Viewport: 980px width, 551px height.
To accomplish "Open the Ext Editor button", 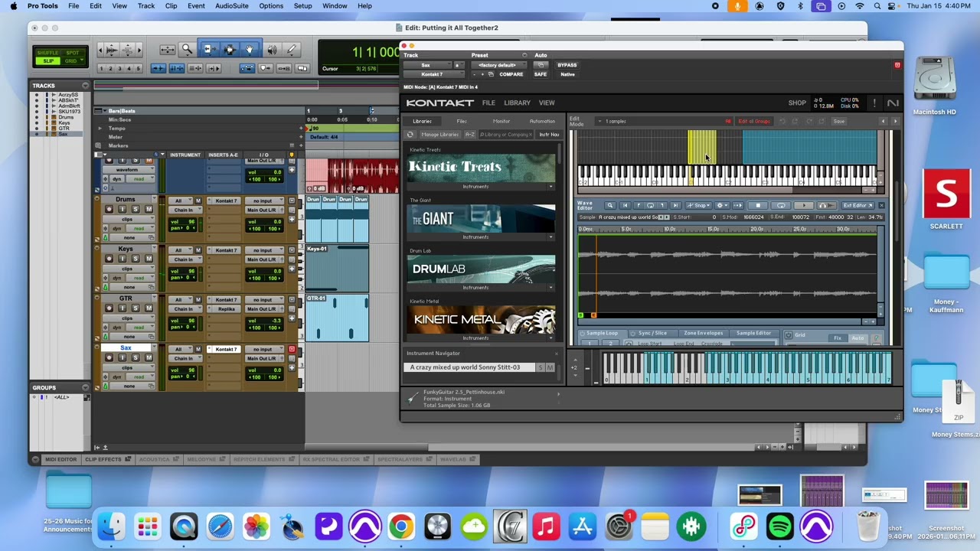I will point(857,205).
